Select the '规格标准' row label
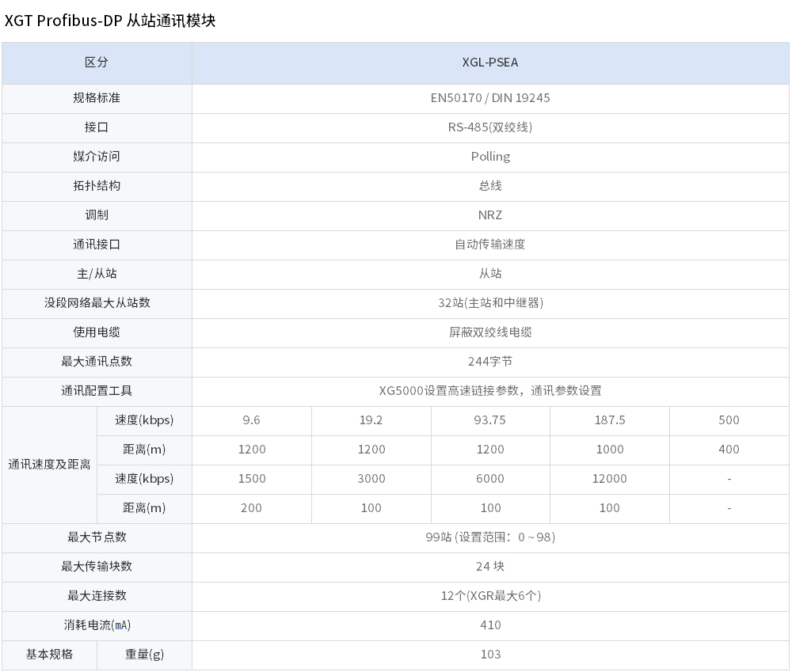Viewport: 792px width, 672px height. (97, 98)
